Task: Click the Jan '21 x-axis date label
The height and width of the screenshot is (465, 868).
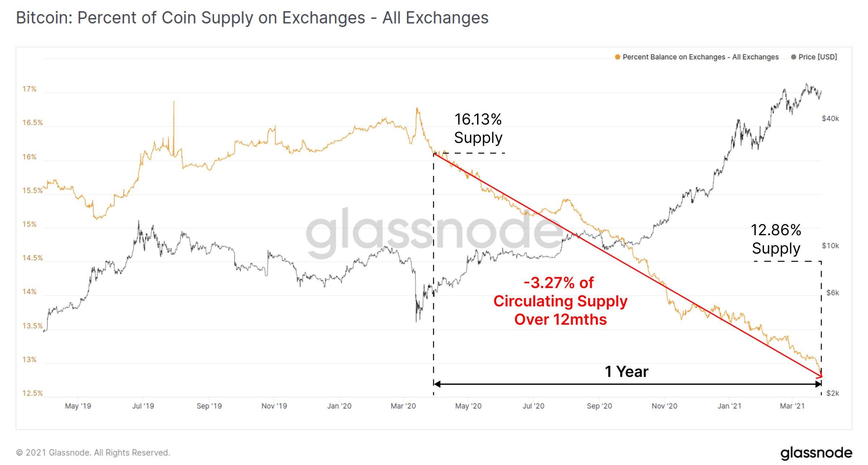Action: coord(729,406)
